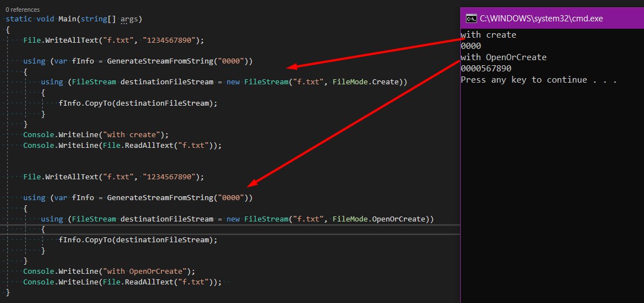Viewport: 644px width, 303px height.
Task: Click the 'with create' string in Console.WriteLine
Action: click(132, 134)
